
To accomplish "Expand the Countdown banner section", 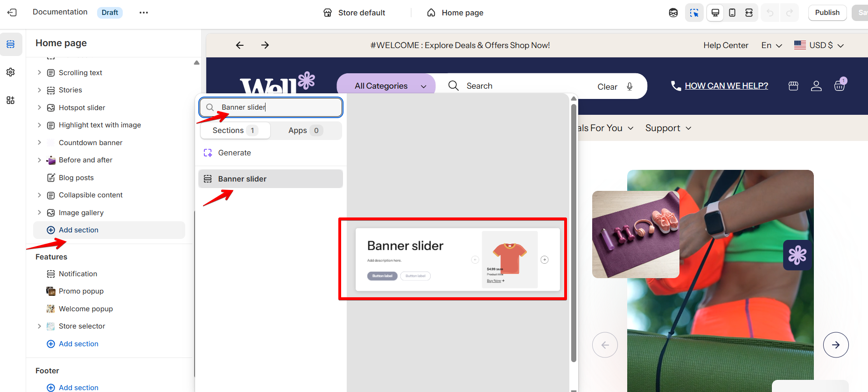I will 39,142.
